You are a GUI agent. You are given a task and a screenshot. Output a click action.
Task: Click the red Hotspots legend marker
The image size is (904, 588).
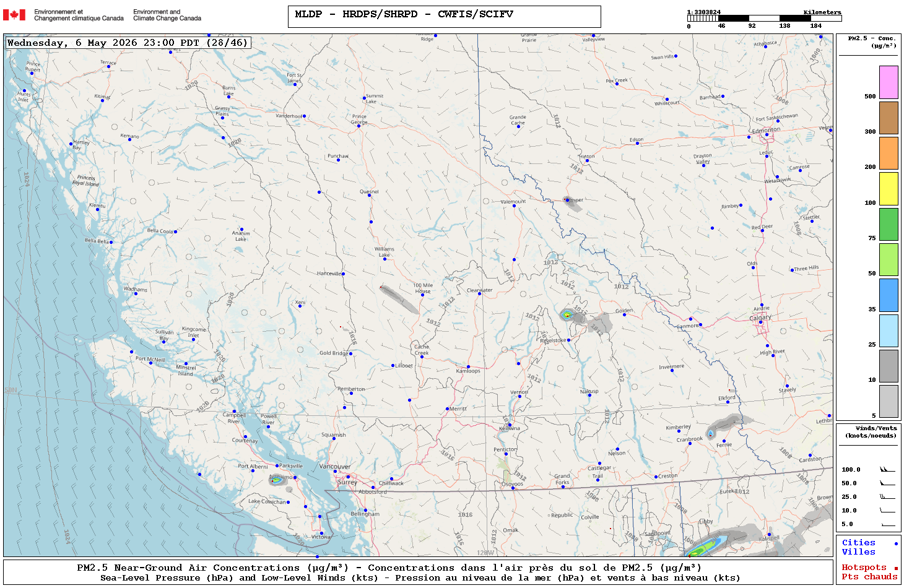(896, 568)
